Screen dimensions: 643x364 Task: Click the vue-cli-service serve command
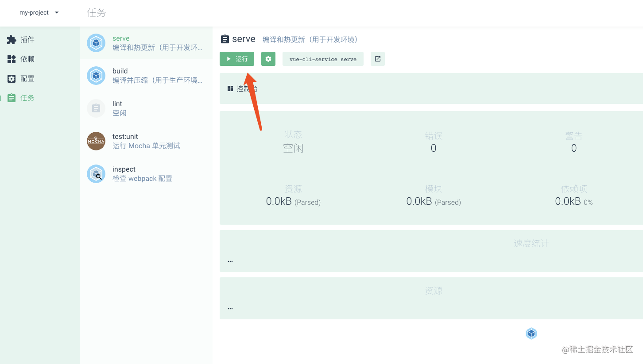323,59
